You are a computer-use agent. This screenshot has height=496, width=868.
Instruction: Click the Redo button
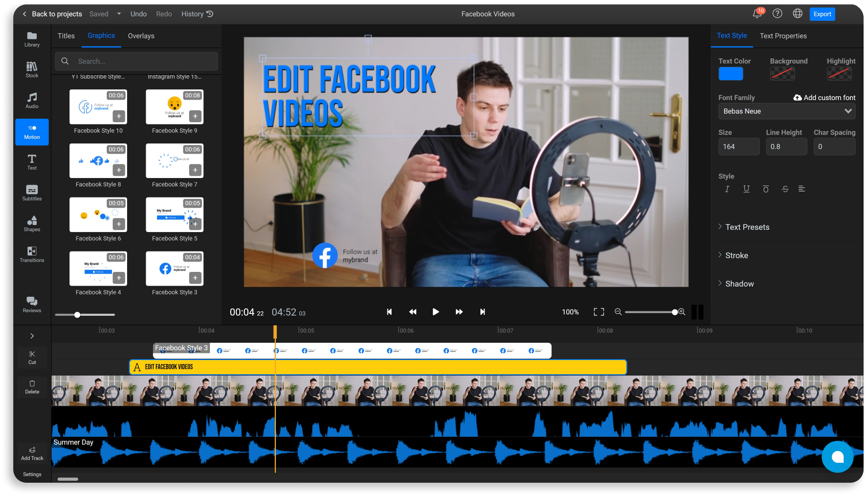click(164, 14)
